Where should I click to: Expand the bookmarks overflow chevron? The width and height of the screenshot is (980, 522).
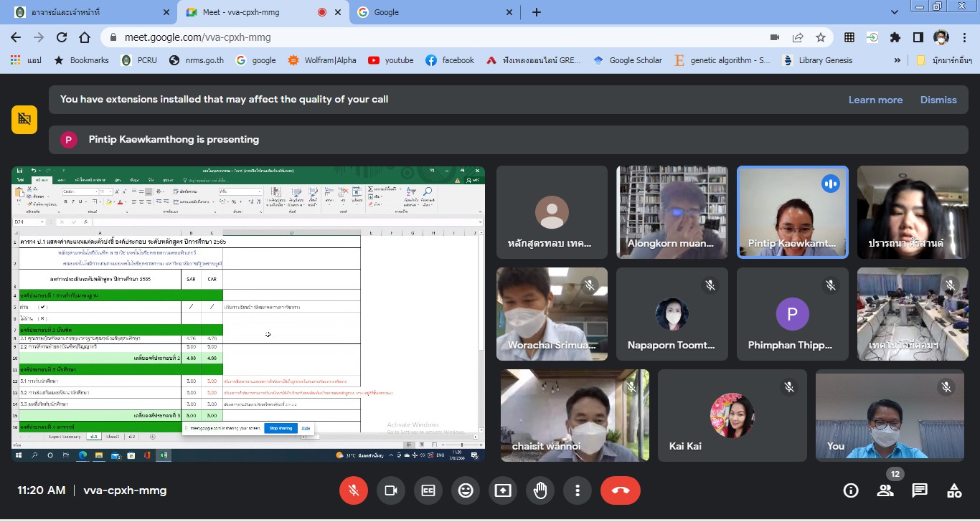[897, 60]
